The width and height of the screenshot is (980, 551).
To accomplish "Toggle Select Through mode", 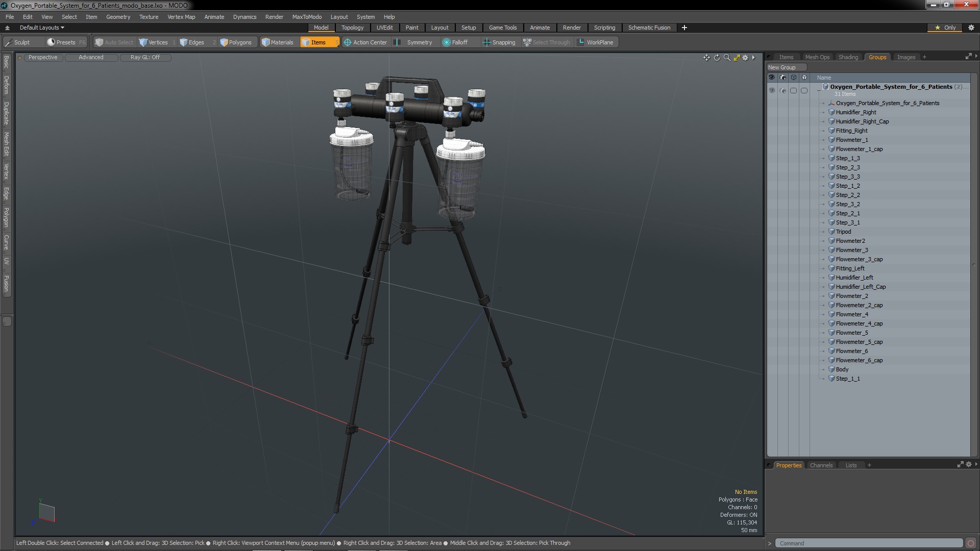I will click(547, 42).
